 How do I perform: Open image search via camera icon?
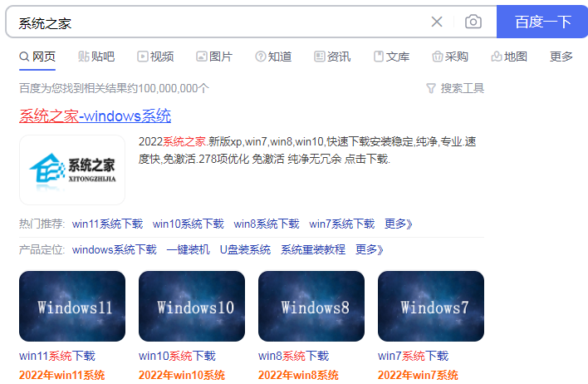[473, 22]
